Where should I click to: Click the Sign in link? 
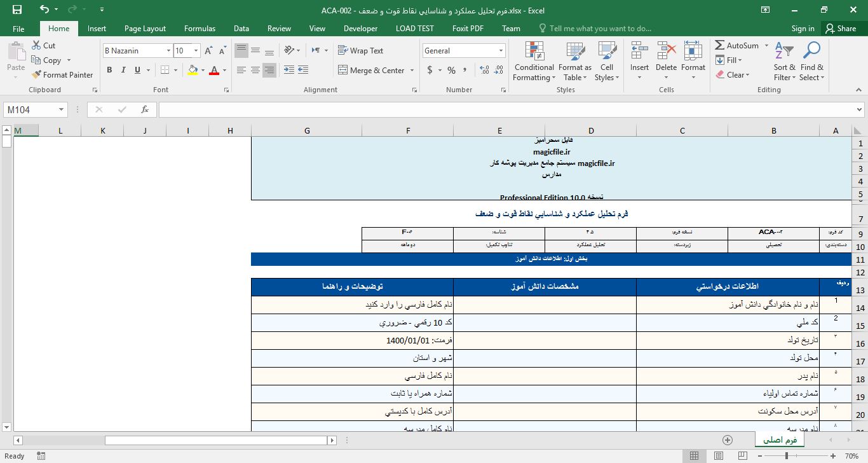803,28
